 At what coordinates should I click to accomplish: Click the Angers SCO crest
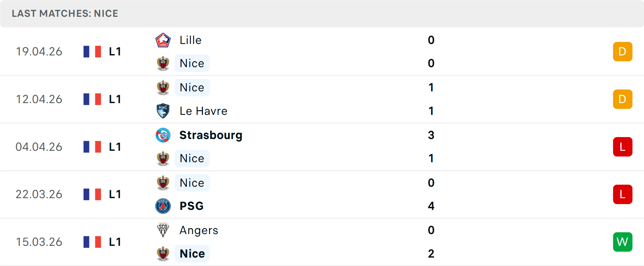[163, 230]
